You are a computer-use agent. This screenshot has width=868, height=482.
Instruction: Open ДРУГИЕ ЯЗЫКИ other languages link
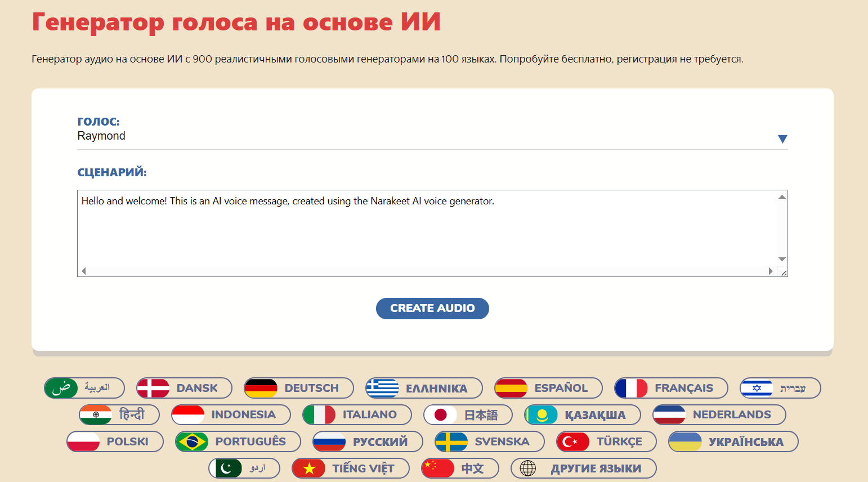tap(584, 468)
